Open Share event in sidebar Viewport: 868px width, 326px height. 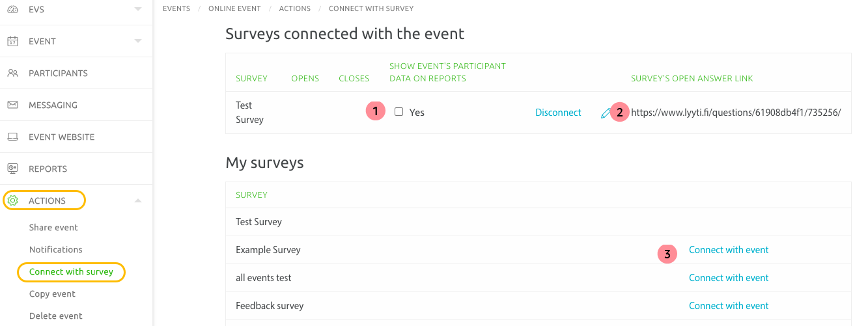coord(53,228)
